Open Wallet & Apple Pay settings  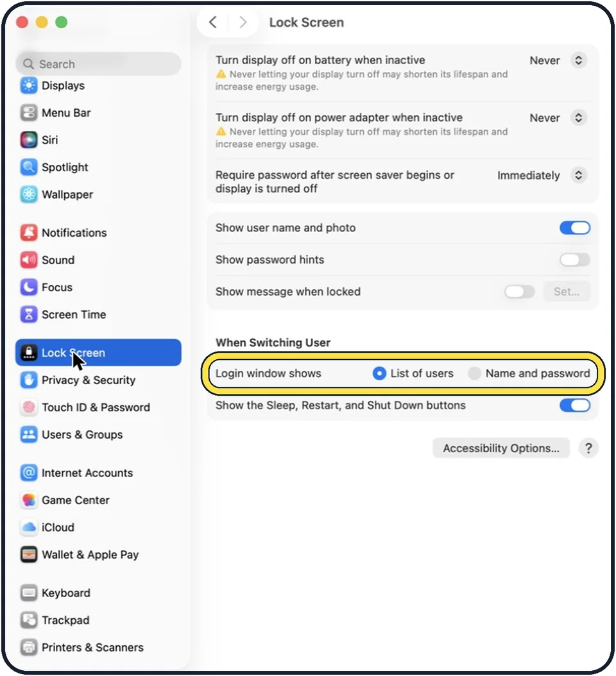click(x=98, y=555)
